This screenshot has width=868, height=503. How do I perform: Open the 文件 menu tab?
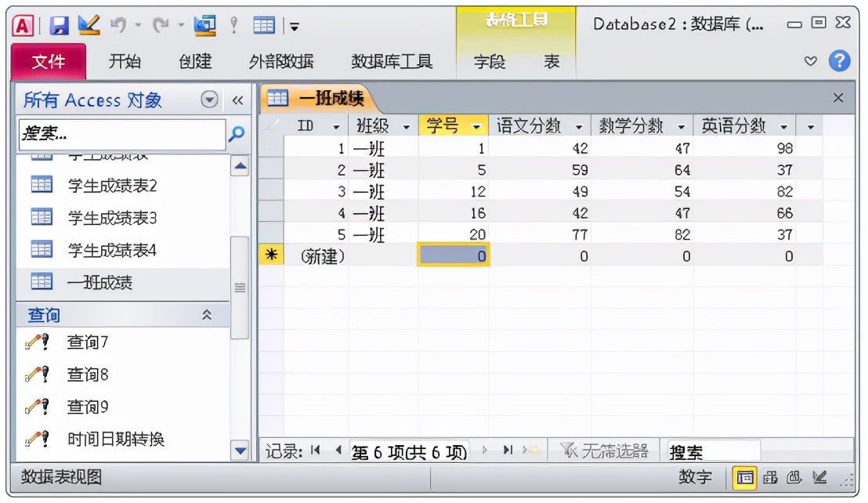(48, 61)
